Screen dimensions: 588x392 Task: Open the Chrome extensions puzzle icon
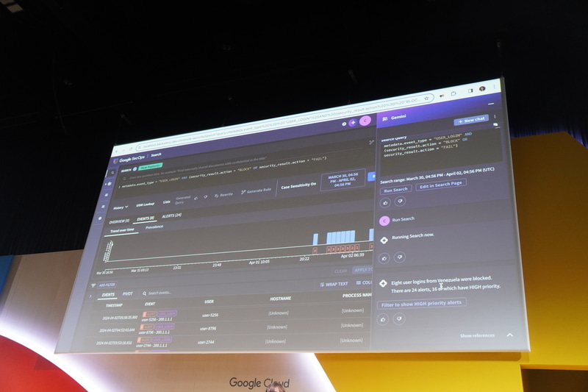coord(453,93)
